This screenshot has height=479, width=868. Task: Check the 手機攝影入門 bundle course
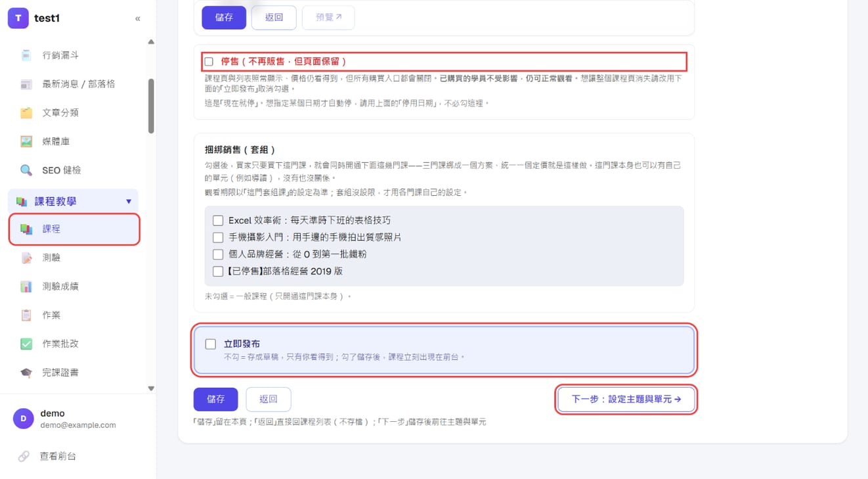(218, 237)
